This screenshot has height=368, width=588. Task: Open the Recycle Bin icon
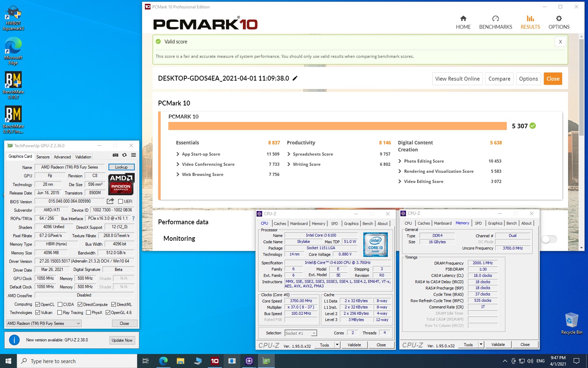tap(572, 323)
